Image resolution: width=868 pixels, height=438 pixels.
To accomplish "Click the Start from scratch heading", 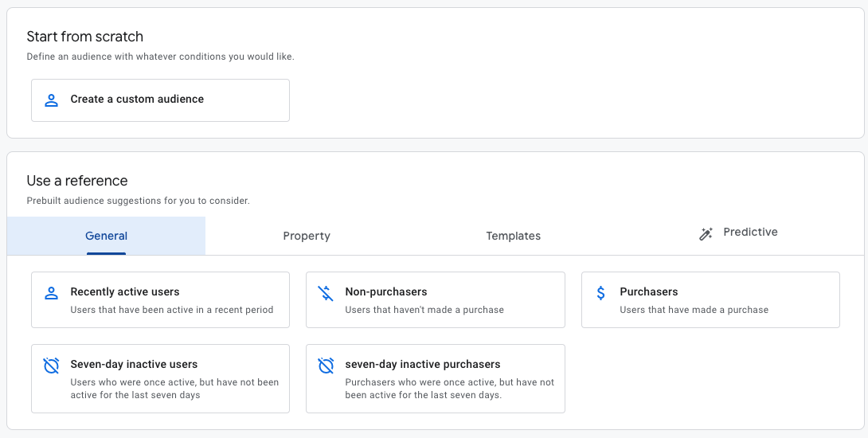I will pyautogui.click(x=84, y=37).
